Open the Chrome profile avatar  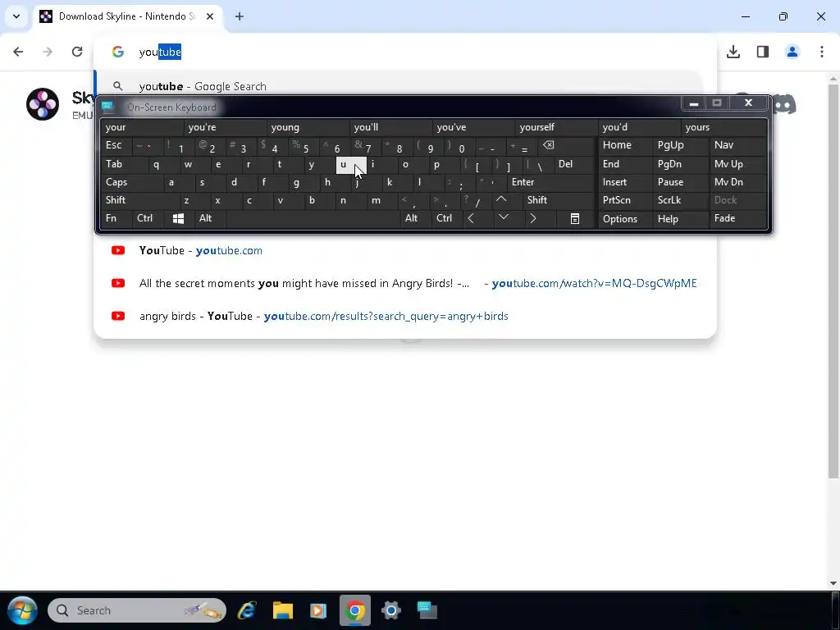[792, 52]
